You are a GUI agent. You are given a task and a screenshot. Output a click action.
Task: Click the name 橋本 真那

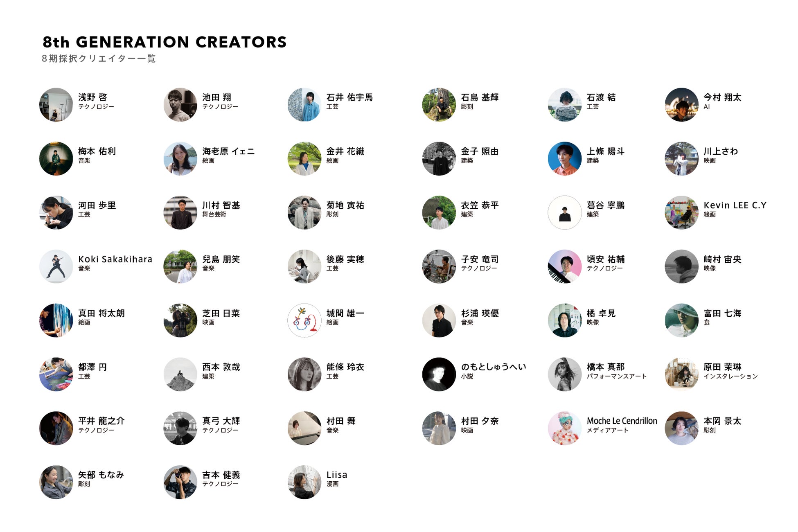(606, 367)
